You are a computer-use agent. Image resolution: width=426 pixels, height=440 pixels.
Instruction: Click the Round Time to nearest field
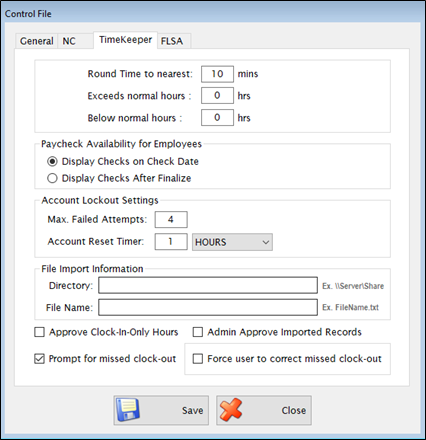click(217, 74)
